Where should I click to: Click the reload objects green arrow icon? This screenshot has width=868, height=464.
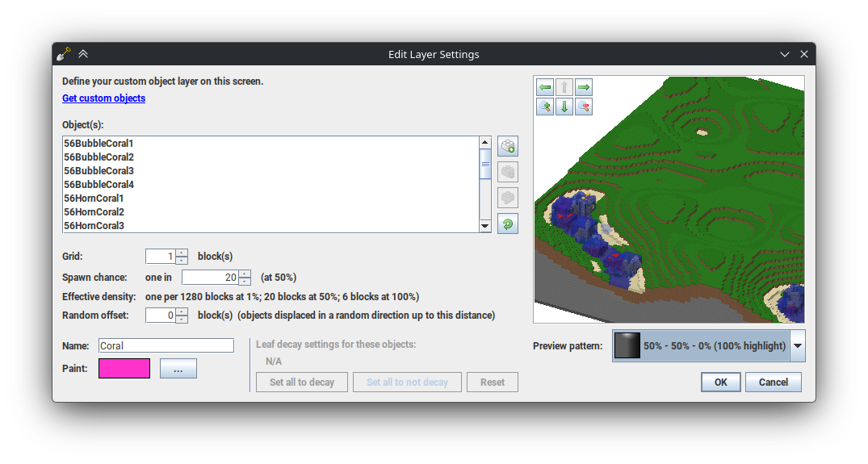(507, 224)
